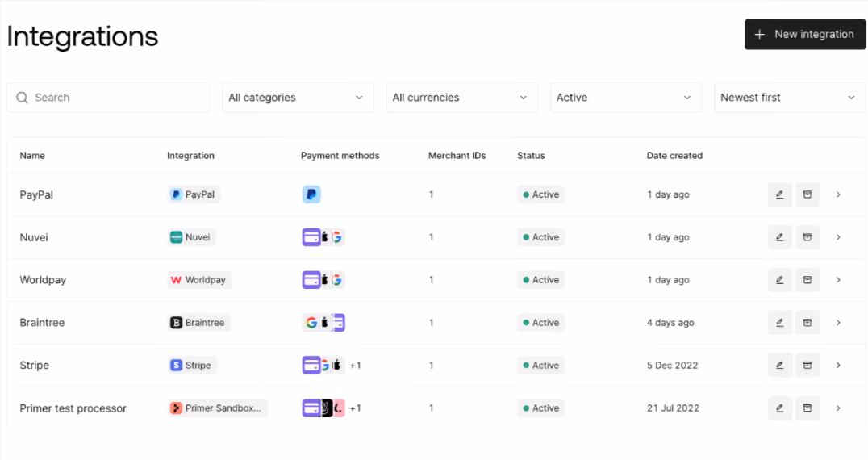
Task: Click the Primer Sandbox integration tag
Action: pos(218,408)
